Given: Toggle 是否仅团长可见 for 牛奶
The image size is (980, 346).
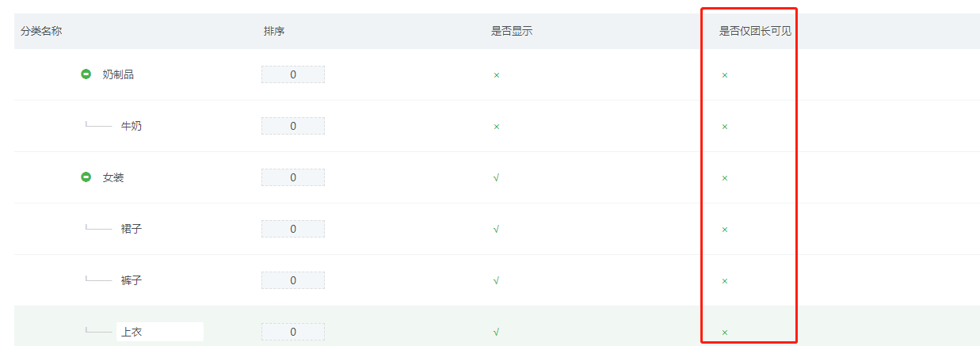Looking at the screenshot, I should [724, 127].
